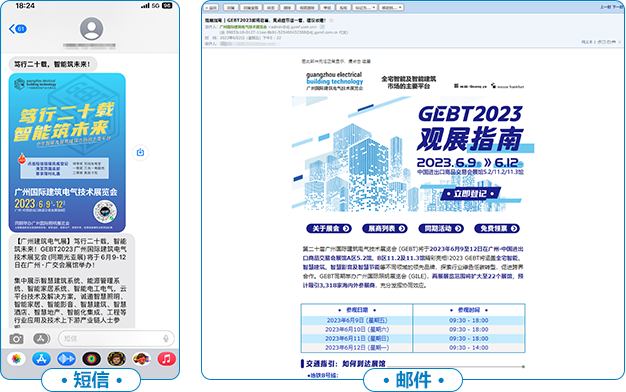Tap the back arrow with 61 badge
This screenshot has width=626, height=392.
pyautogui.click(x=18, y=29)
